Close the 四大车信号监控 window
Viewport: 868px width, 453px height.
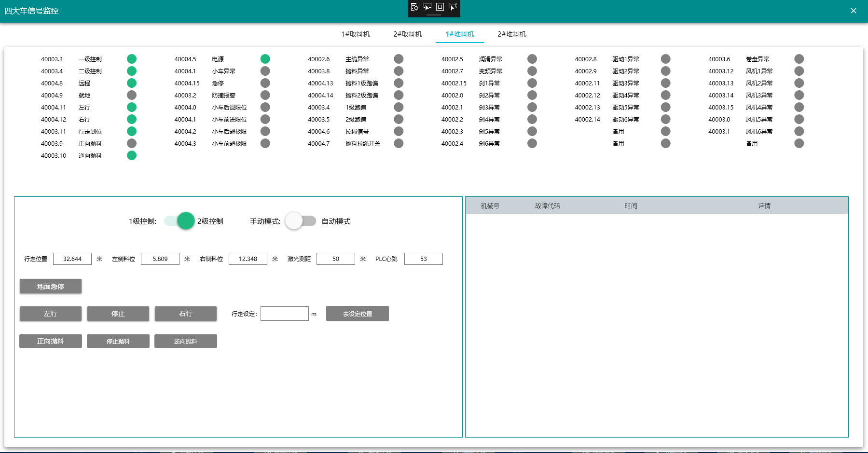pyautogui.click(x=854, y=11)
